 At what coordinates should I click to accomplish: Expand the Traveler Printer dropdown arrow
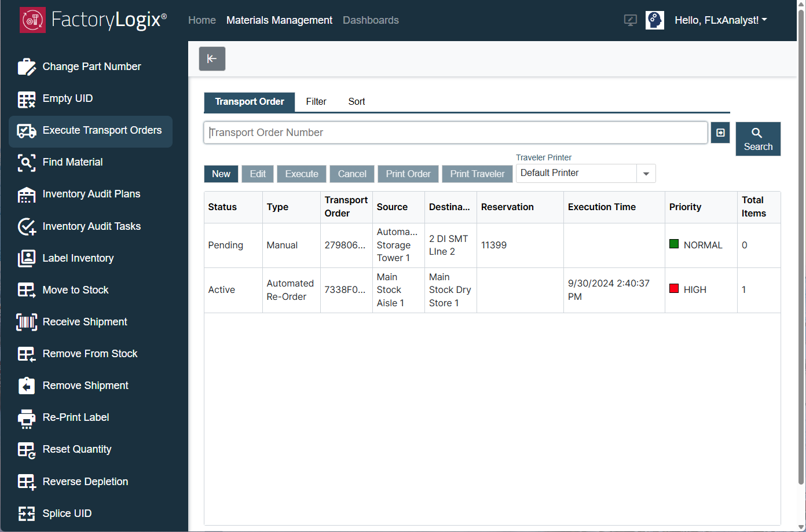coord(646,174)
